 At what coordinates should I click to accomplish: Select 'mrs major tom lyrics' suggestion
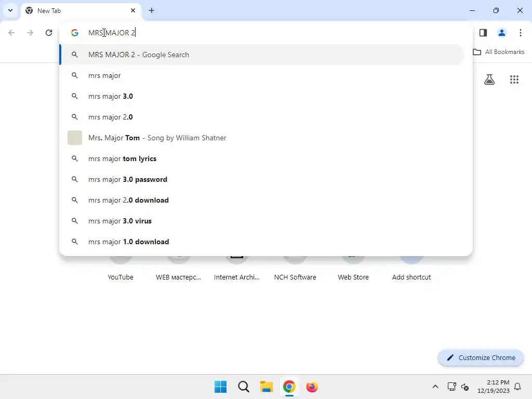coord(262,158)
